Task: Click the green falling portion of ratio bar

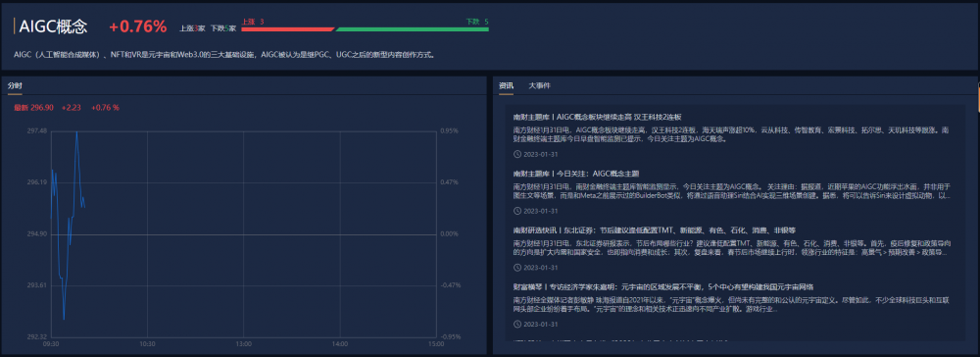Action: [412, 28]
